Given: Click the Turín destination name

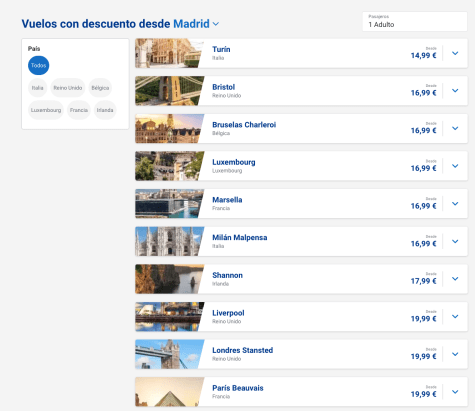Looking at the screenshot, I should pyautogui.click(x=221, y=49).
